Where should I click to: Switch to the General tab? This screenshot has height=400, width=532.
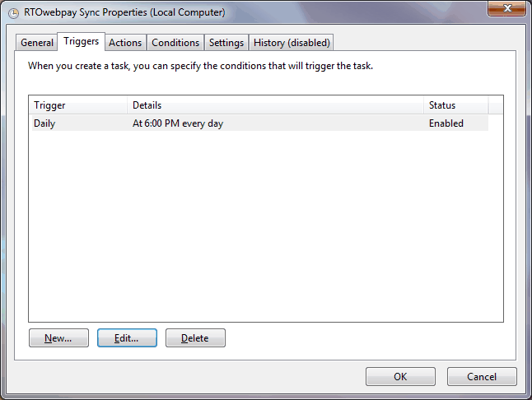(37, 43)
